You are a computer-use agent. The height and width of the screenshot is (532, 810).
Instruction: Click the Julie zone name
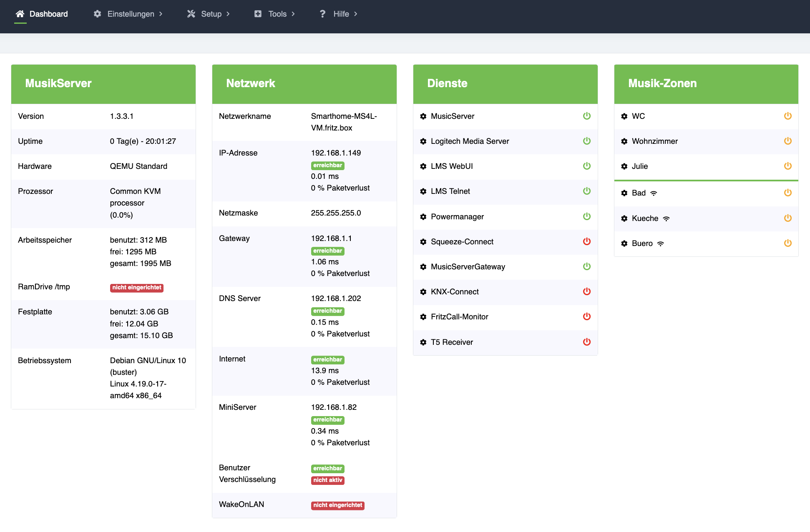(639, 166)
